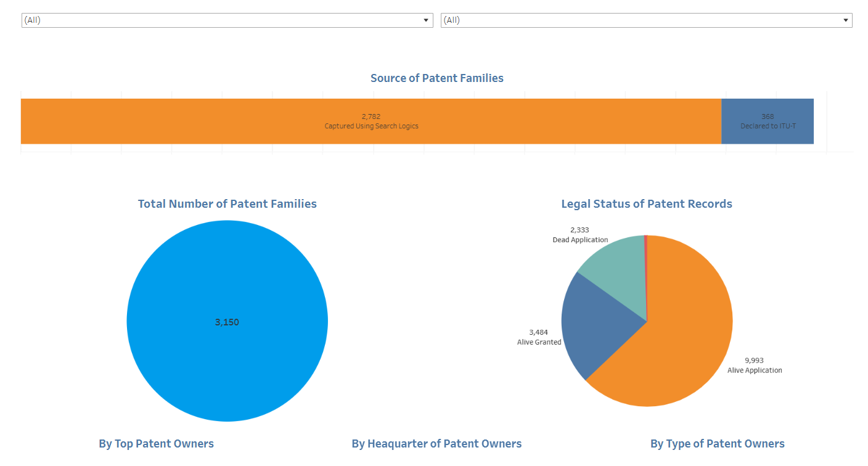Click the blue Declared to ITU-T bar segment
868x466 pixels.
(x=768, y=121)
